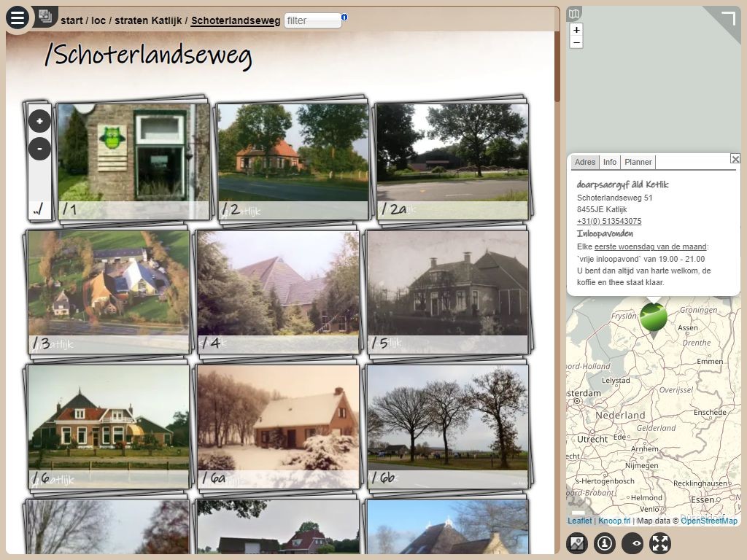Go to start breadcrumb
This screenshot has width=747, height=560.
[x=72, y=20]
